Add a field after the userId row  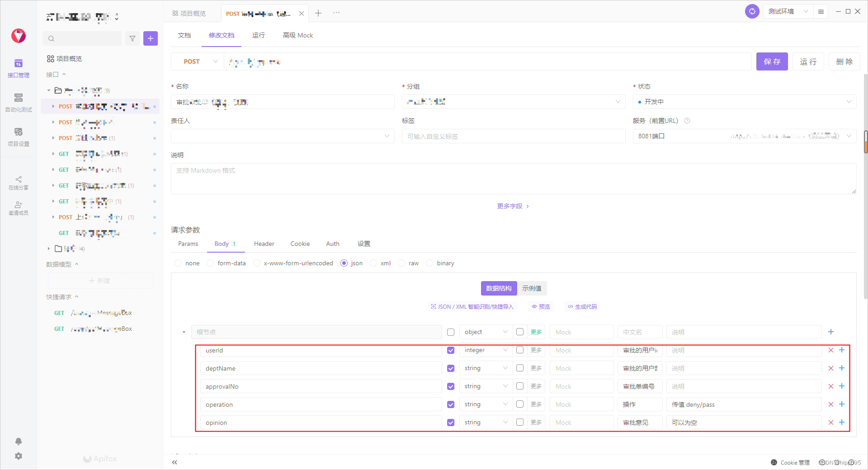pyautogui.click(x=842, y=350)
